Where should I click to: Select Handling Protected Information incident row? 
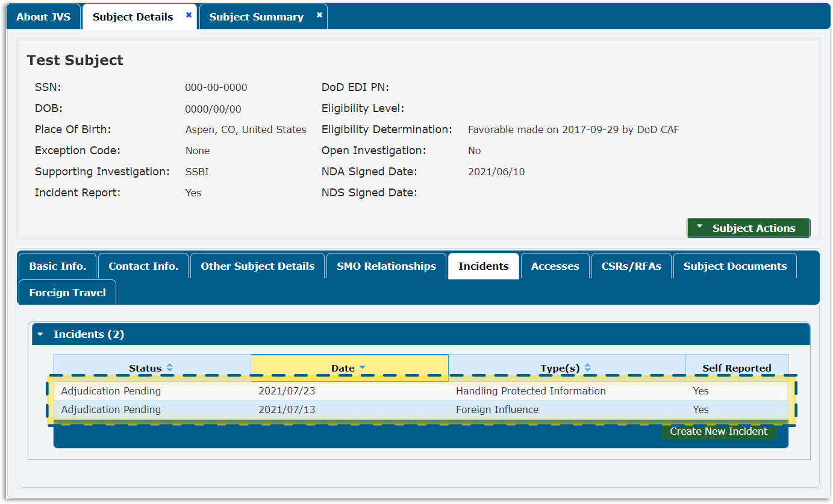pos(420,391)
